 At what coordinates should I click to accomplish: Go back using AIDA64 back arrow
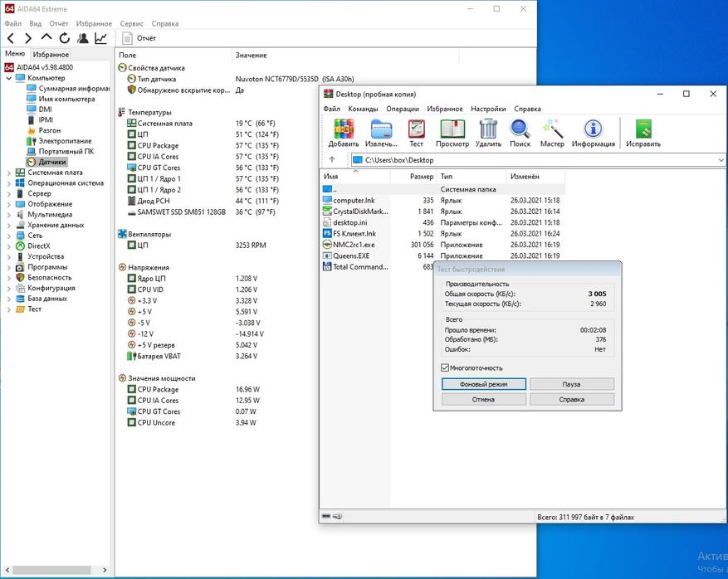(11, 38)
